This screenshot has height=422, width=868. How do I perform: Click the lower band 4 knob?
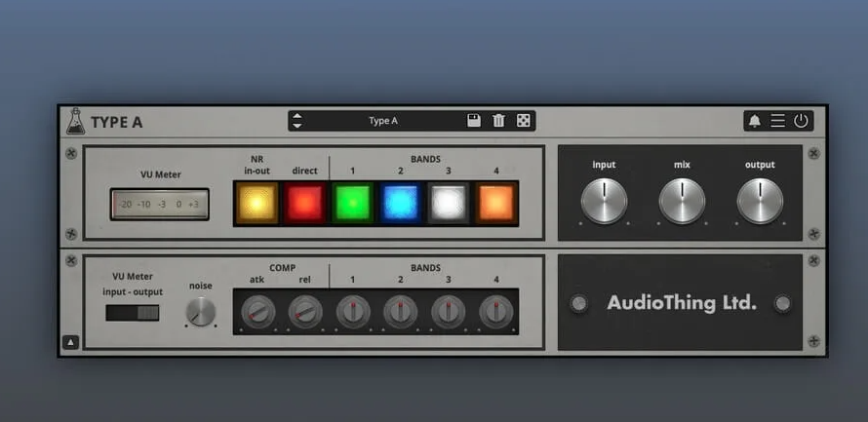click(x=496, y=312)
